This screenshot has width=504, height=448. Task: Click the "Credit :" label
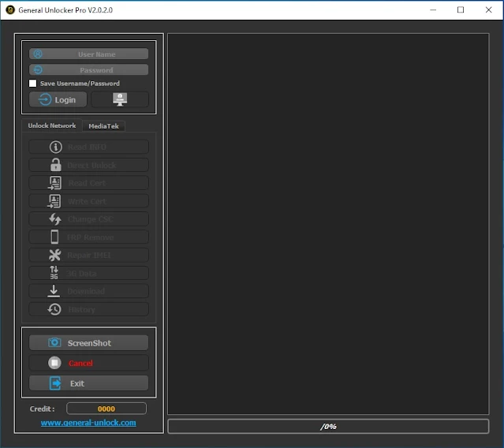point(42,409)
